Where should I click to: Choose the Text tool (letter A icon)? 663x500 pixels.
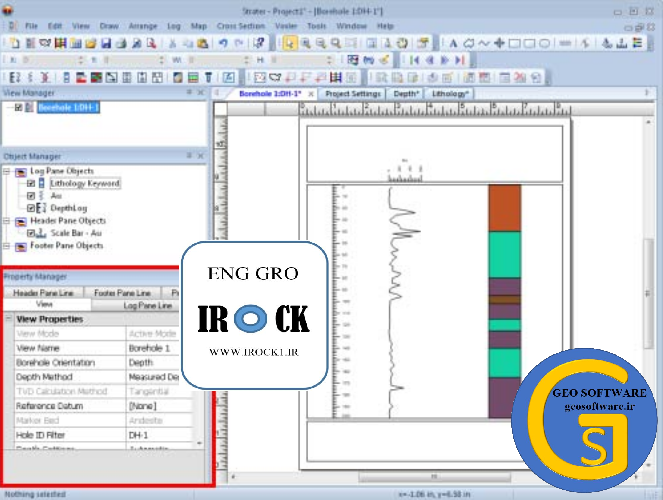[x=453, y=43]
